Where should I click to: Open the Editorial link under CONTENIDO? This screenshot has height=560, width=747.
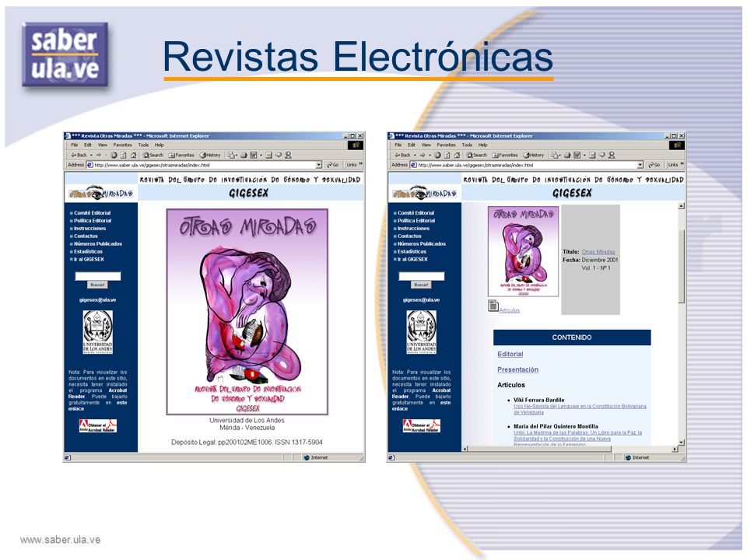click(x=510, y=355)
